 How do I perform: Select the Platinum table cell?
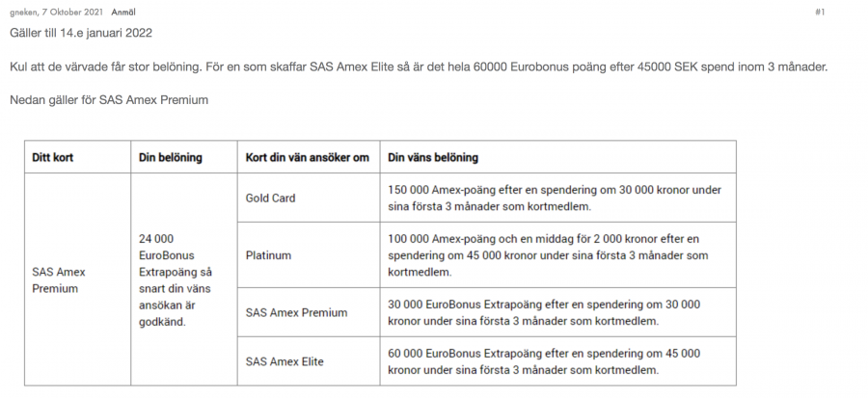268,255
